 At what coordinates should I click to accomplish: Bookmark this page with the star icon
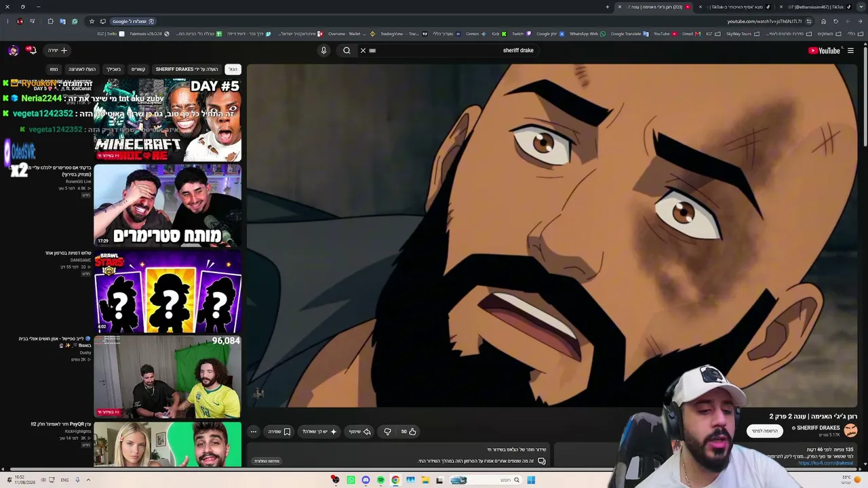tap(92, 21)
